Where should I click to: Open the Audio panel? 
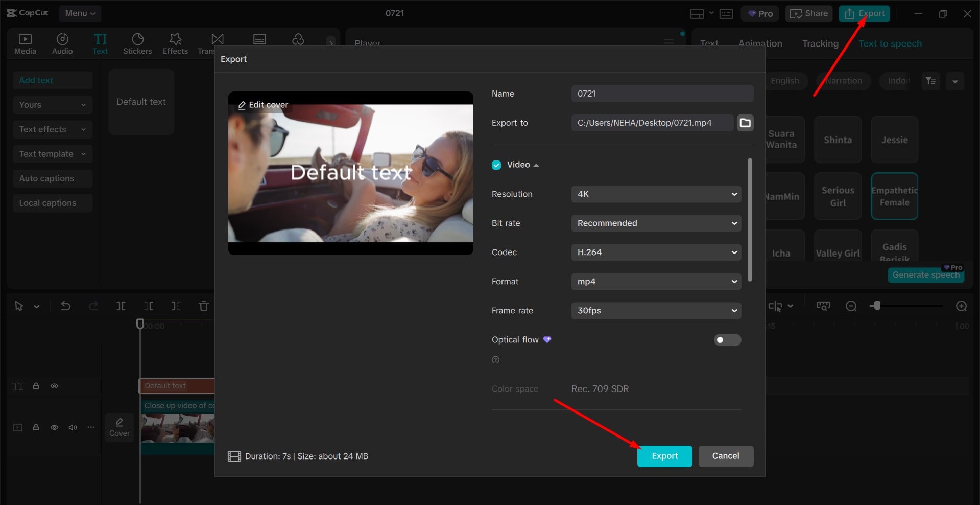[x=62, y=43]
